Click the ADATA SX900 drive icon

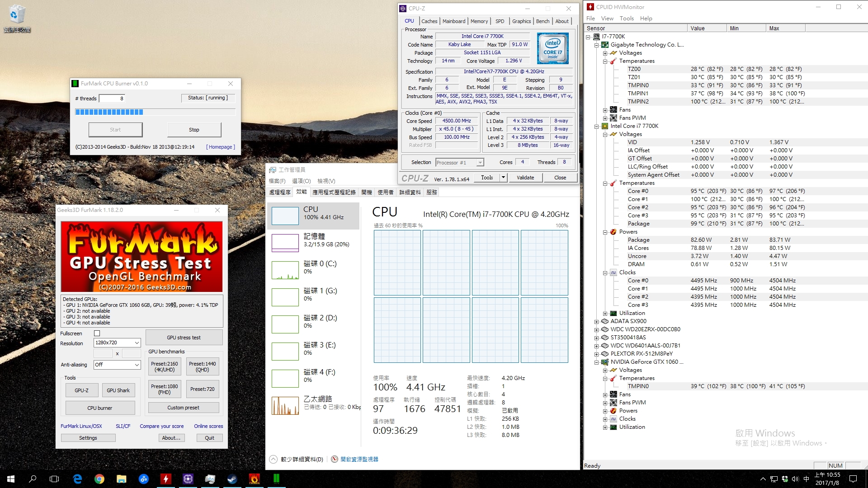click(x=604, y=321)
